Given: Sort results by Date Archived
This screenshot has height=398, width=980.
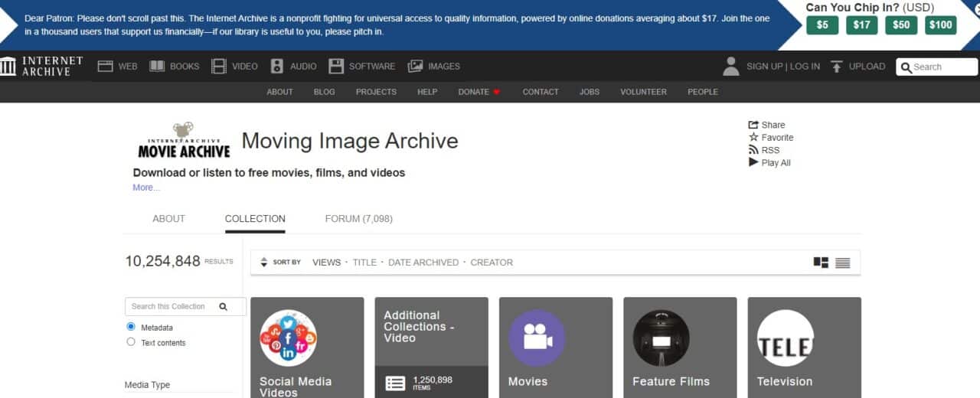Looking at the screenshot, I should tap(423, 263).
